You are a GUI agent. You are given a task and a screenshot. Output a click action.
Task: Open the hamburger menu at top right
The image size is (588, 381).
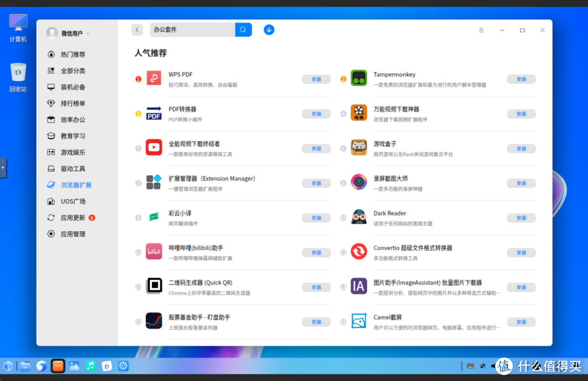481,30
